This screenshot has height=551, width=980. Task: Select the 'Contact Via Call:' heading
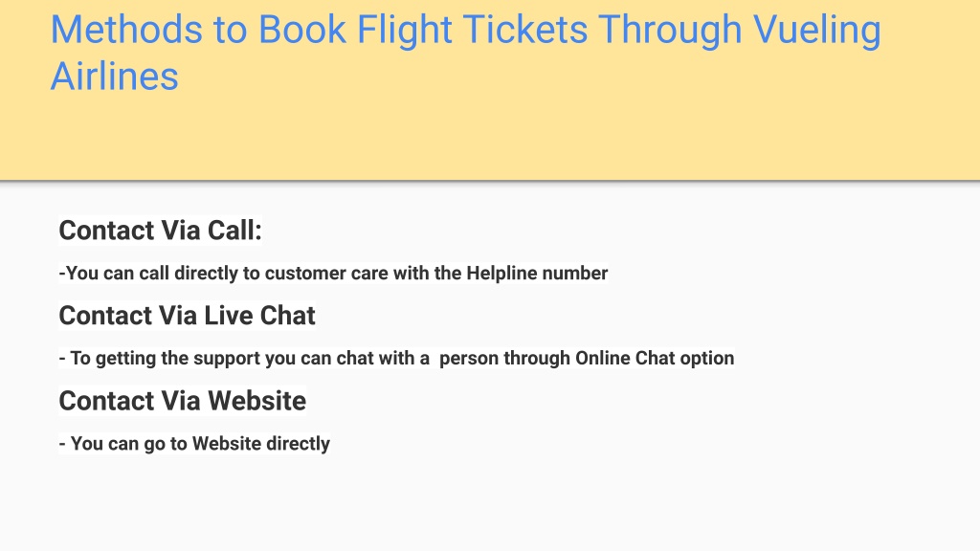pyautogui.click(x=160, y=231)
